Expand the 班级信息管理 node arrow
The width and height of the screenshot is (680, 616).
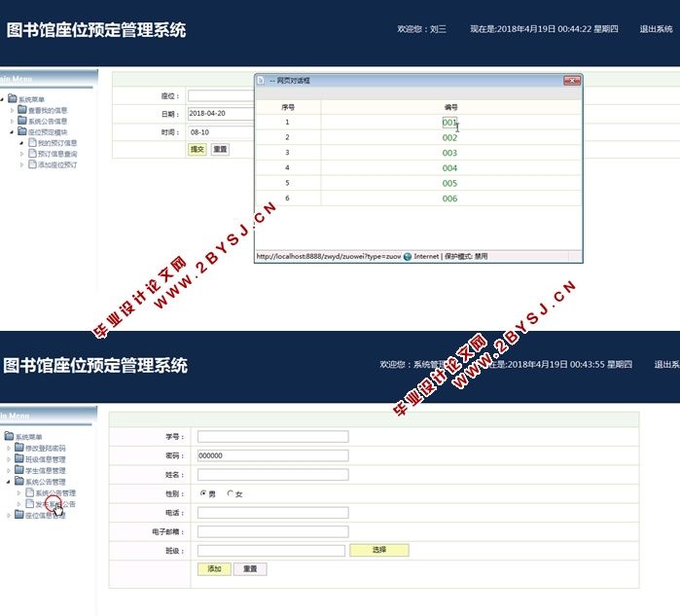click(9, 459)
